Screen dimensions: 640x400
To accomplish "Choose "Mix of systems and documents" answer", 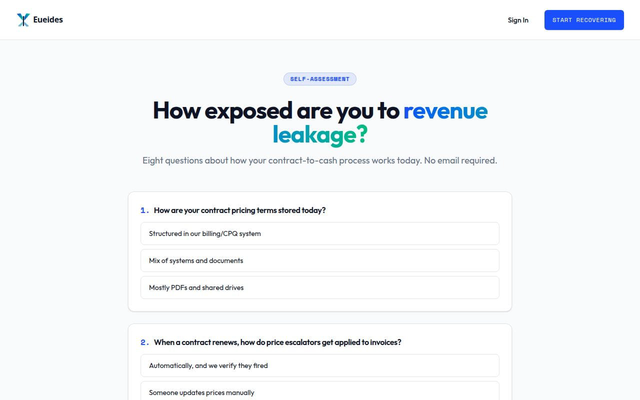I will tap(320, 261).
